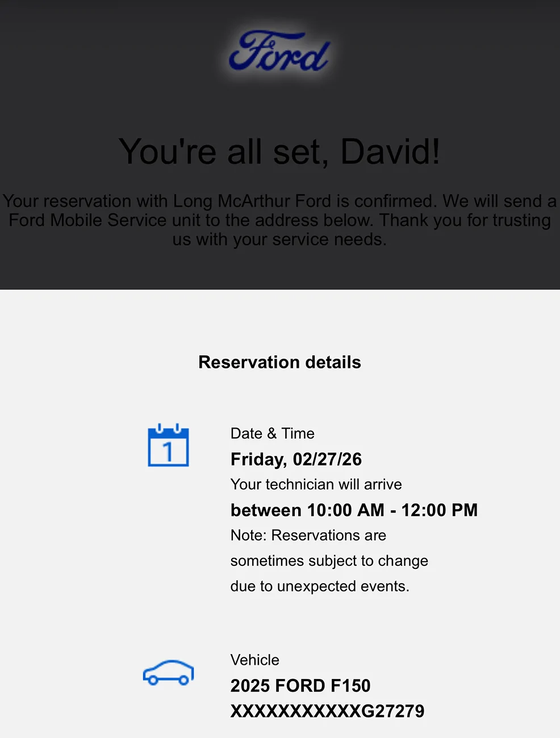Select the 10:00 AM - 12:00 PM arrival window

[x=354, y=510]
